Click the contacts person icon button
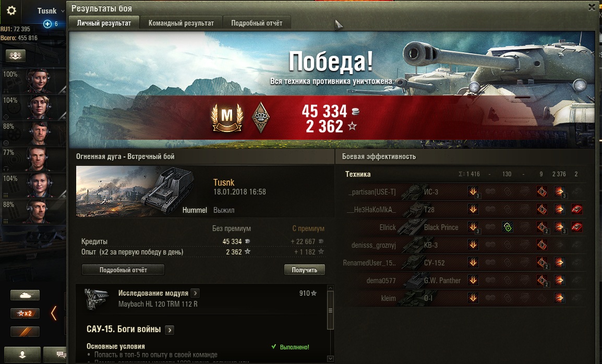602x364 pixels. (22, 355)
